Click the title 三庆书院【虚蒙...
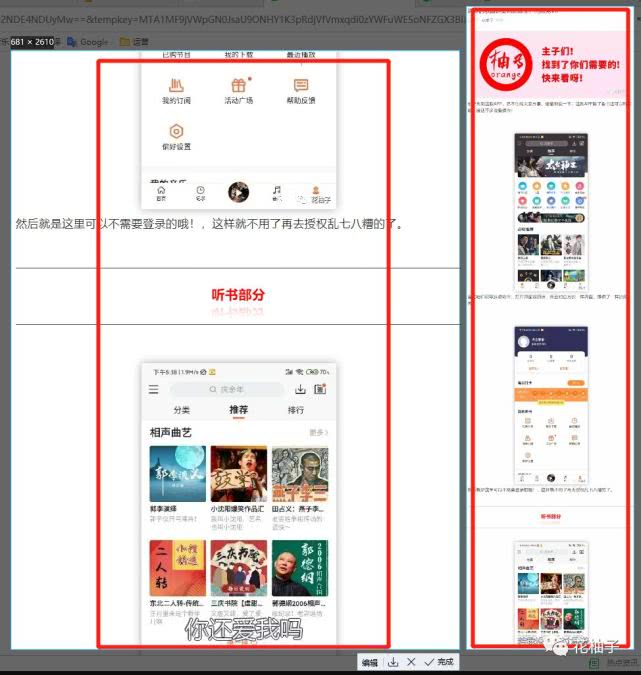 [x=236, y=603]
